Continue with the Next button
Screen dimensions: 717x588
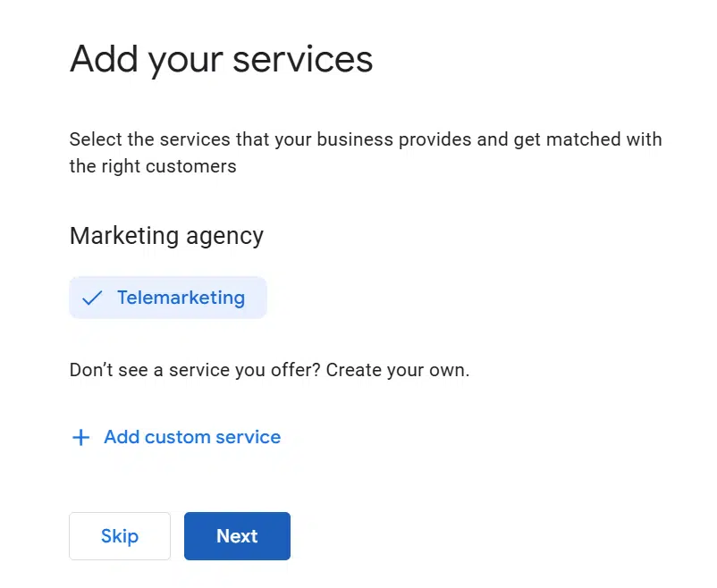(237, 536)
